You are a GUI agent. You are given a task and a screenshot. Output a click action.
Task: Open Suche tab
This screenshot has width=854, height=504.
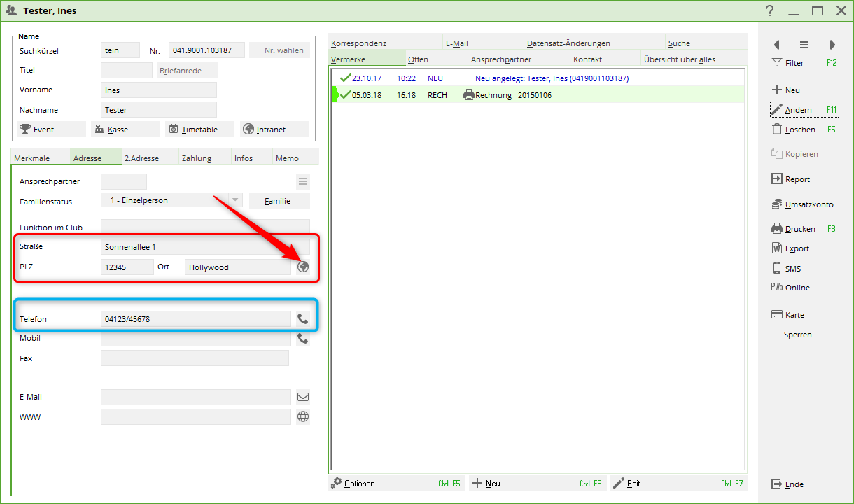click(706, 43)
